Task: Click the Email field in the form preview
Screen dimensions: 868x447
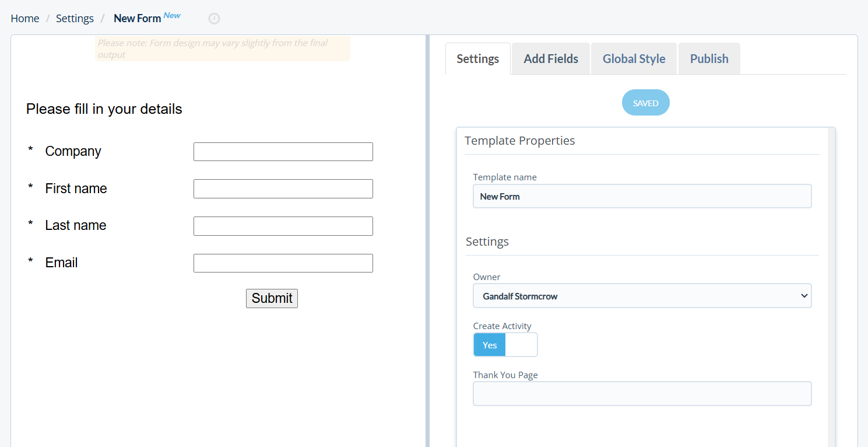Action: tap(283, 263)
